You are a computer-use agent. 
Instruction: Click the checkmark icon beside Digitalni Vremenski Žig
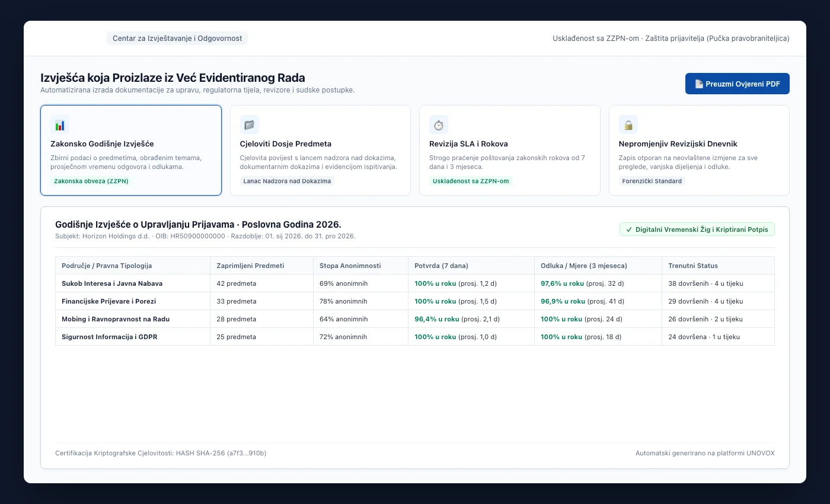[629, 229]
